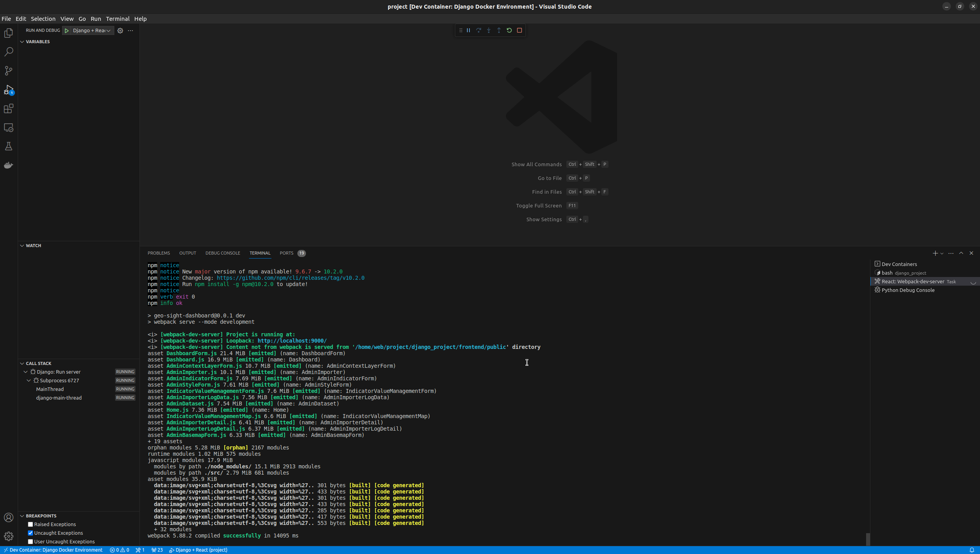
Task: Open notifications bell in status bar
Action: [x=972, y=550]
